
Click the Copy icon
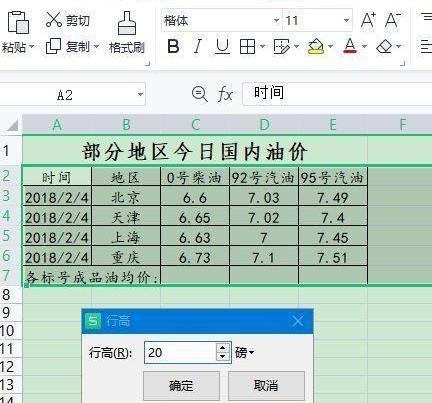click(53, 46)
